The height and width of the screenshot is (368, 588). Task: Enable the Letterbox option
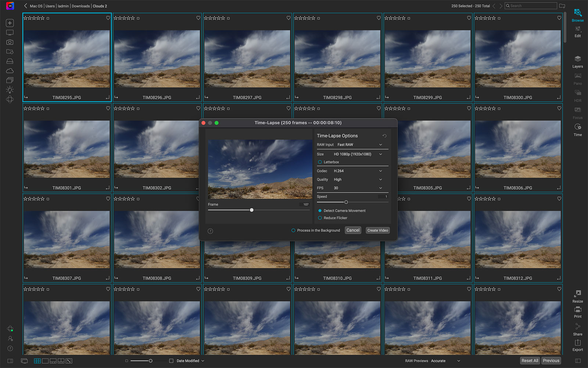[x=320, y=162]
